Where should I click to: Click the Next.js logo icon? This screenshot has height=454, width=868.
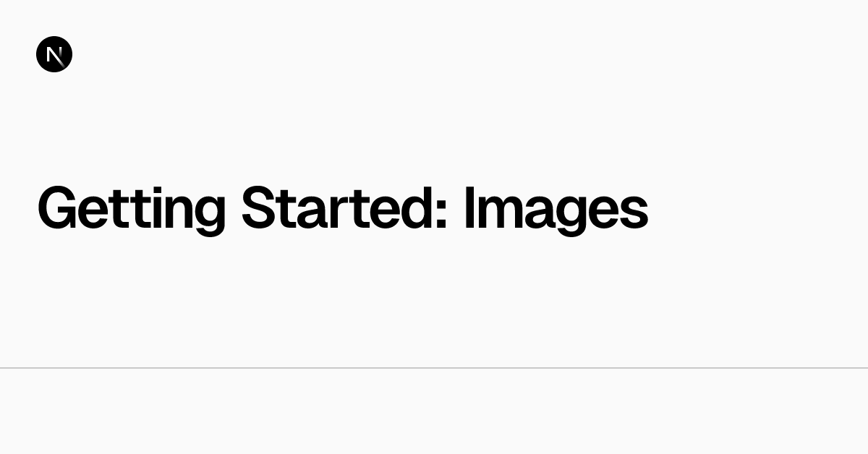(x=54, y=54)
